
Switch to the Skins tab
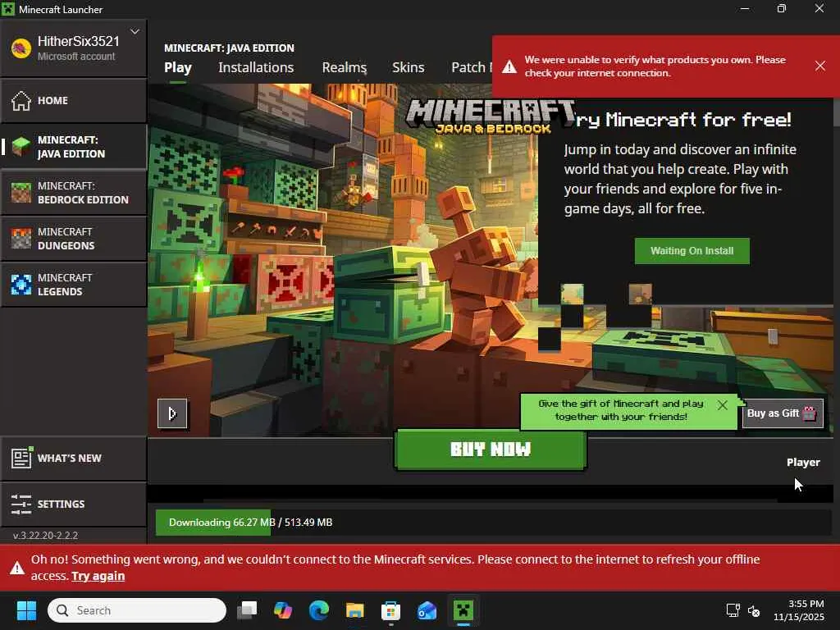click(x=409, y=67)
